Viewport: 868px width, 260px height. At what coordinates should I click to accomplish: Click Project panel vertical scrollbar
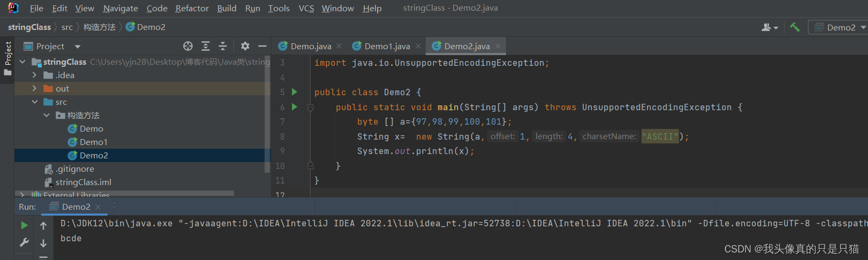pos(268,114)
